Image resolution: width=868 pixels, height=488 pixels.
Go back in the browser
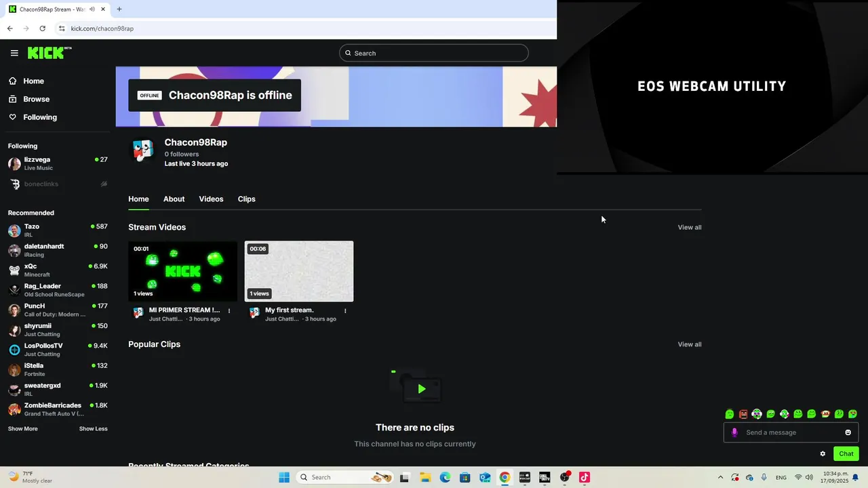click(9, 28)
